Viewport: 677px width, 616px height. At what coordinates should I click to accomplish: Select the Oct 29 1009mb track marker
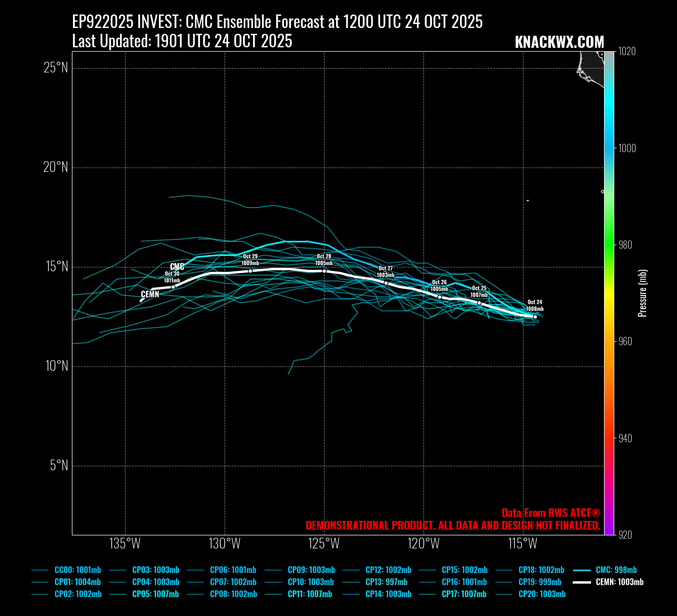(250, 271)
